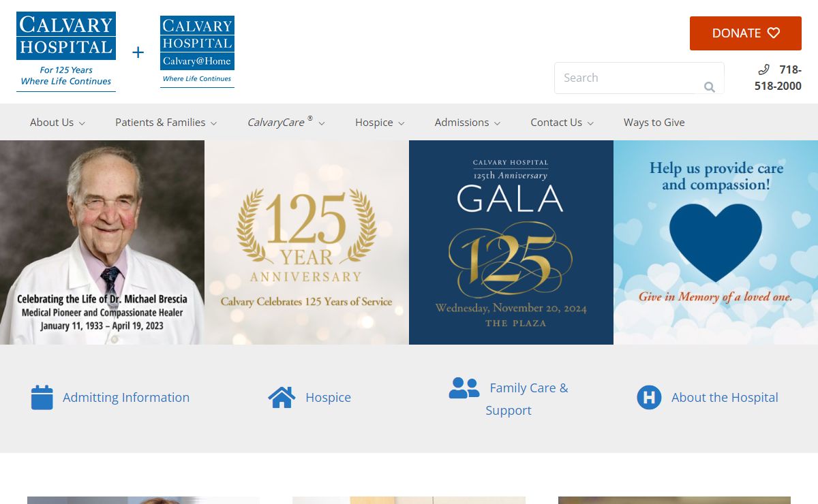Image resolution: width=818 pixels, height=504 pixels.
Task: Expand the About Us chevron
Action: [x=82, y=123]
